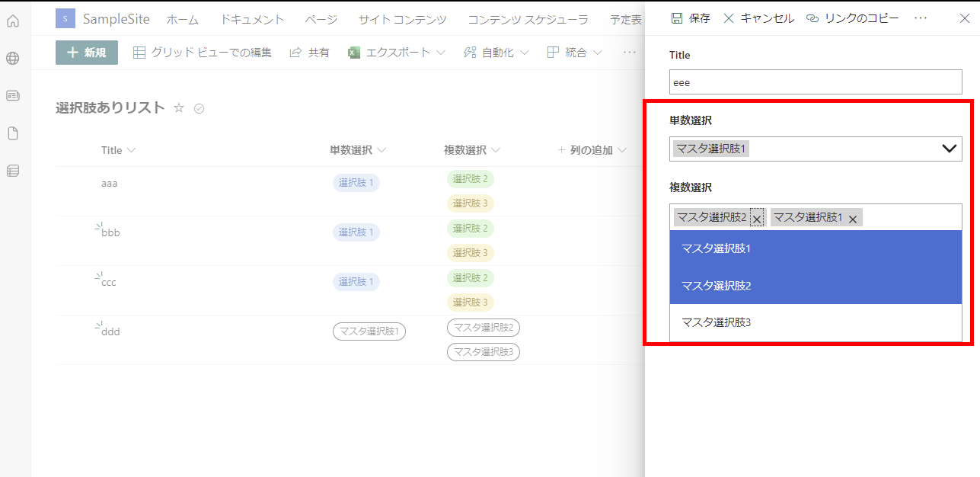The width and height of the screenshot is (980, 477).
Task: Open the news icon in left rail
Action: click(13, 96)
